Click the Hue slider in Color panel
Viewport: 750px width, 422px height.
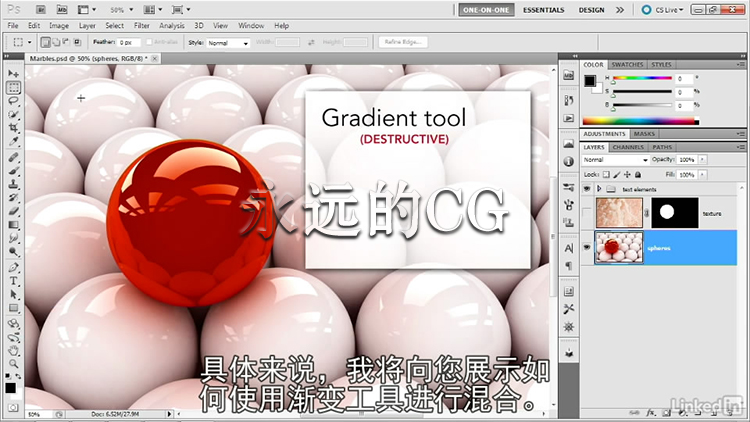tap(642, 78)
